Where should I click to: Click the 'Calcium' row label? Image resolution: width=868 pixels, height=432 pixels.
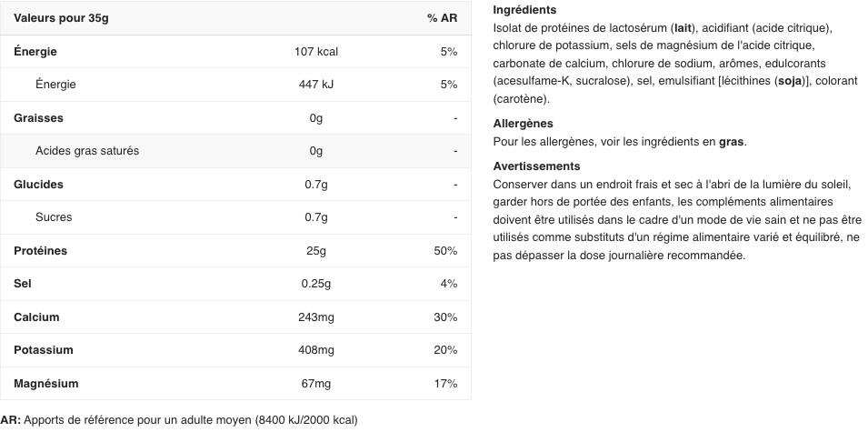click(36, 317)
